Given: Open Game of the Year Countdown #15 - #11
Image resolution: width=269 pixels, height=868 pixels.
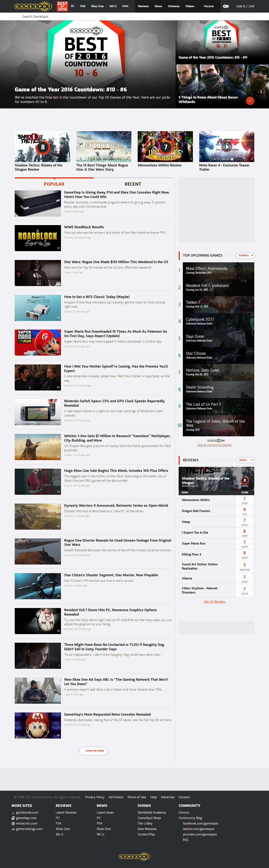Looking at the screenshot, I should 213,57.
